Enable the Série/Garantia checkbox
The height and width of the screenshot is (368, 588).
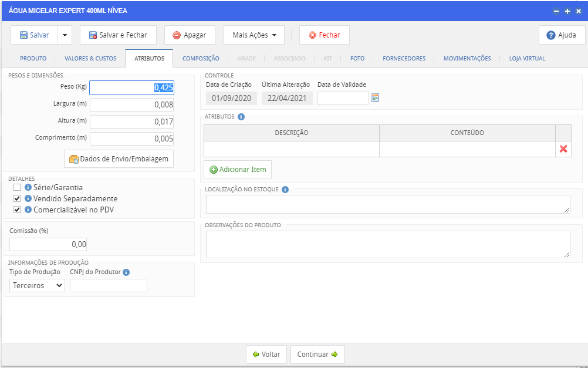17,188
